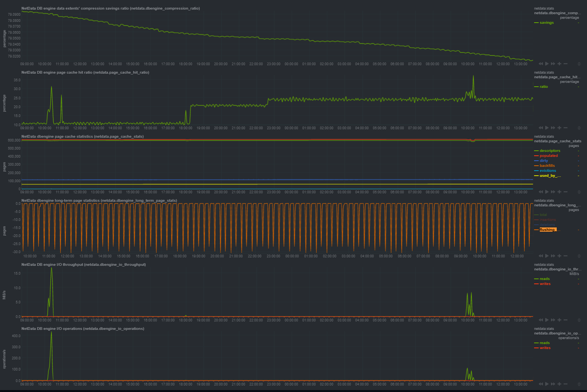
Task: Click pan-backwards icon on page cache statistics chart
Action: coord(541,192)
